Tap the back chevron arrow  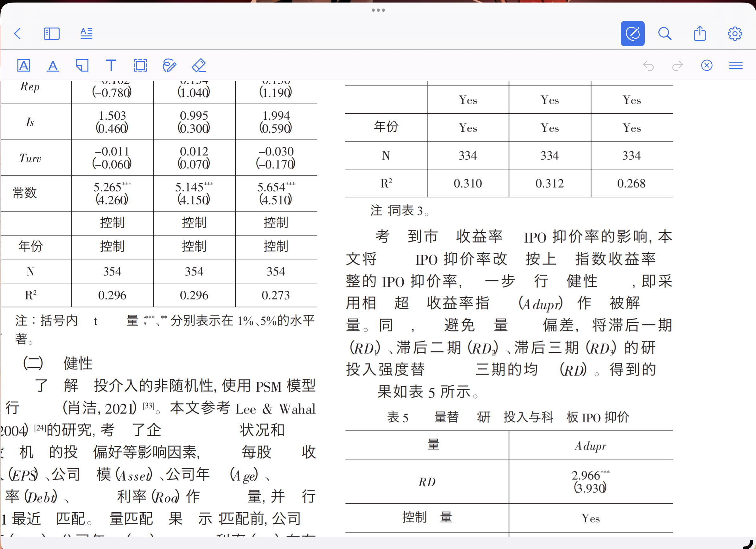(x=18, y=34)
